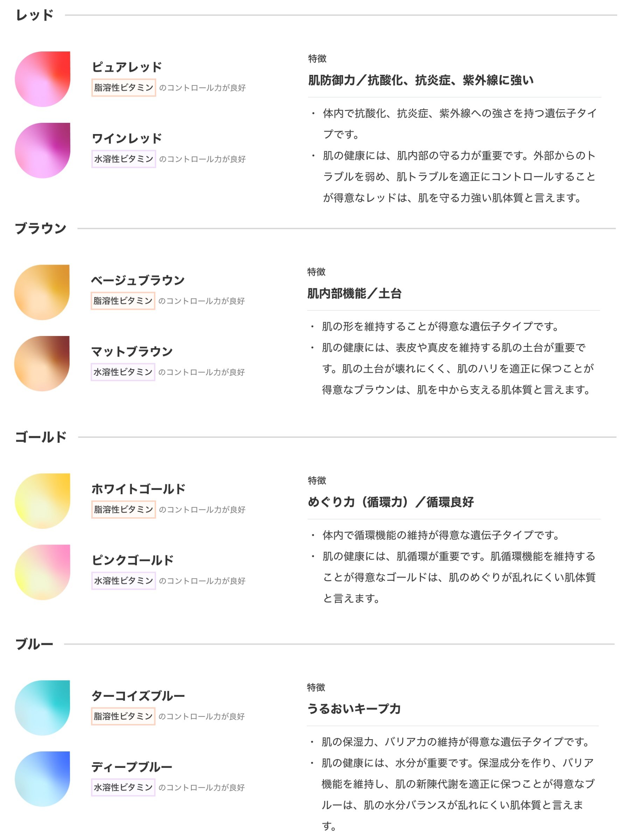Click the ブルー section heading
The image size is (630, 840).
click(34, 644)
